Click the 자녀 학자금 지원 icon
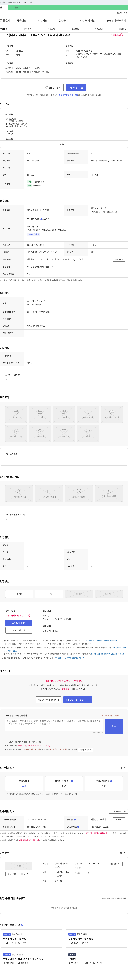The height and width of the screenshot is (980, 128). (112, 414)
